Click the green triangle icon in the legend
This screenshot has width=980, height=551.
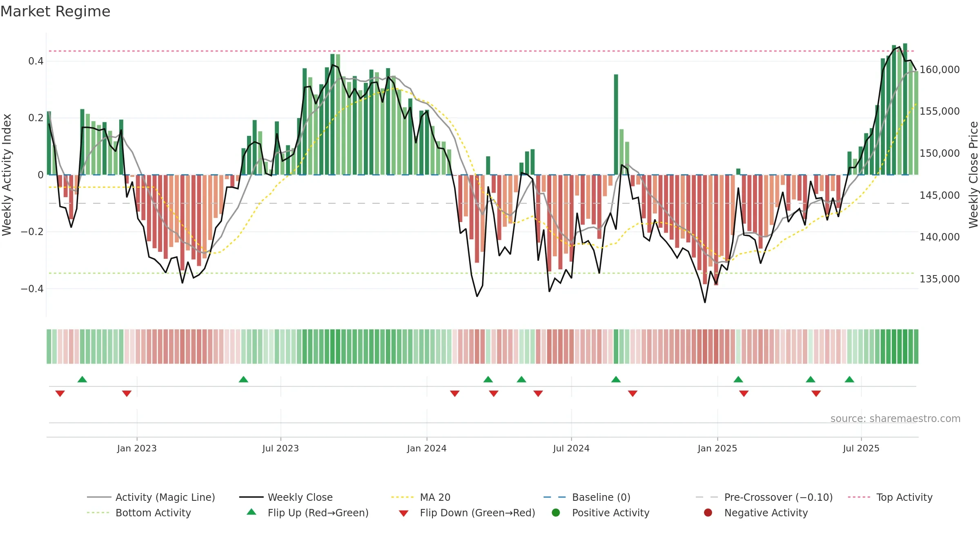[252, 512]
